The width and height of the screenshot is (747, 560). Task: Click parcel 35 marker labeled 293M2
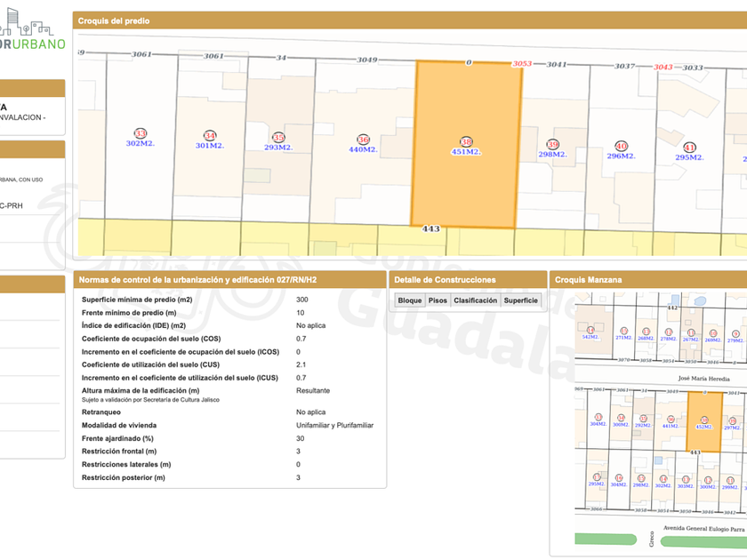tap(278, 138)
